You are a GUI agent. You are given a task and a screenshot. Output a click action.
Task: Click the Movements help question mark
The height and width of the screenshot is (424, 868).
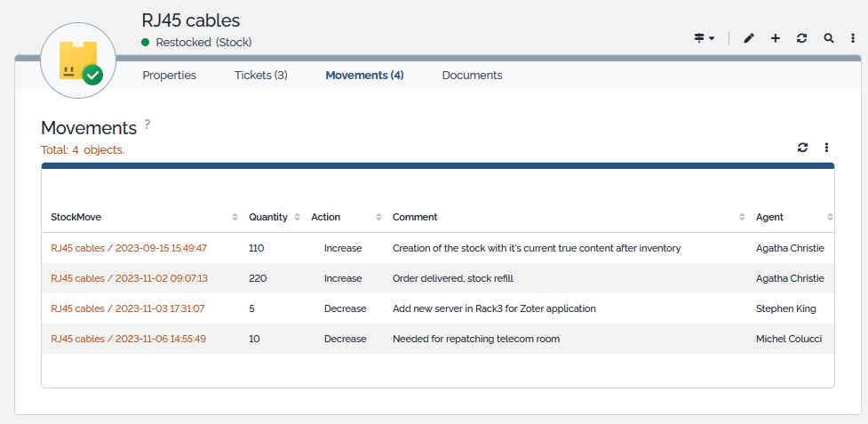tap(147, 124)
